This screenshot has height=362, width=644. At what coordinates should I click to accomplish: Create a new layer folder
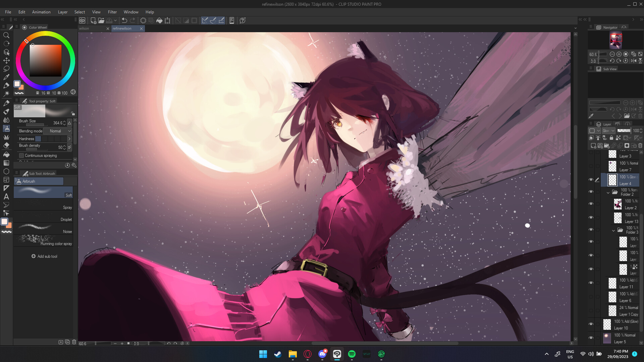pyautogui.click(x=606, y=146)
